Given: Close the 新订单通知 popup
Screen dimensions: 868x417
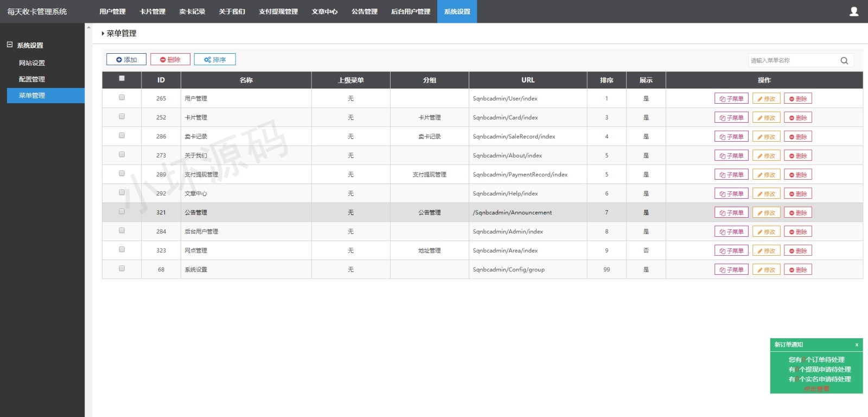Looking at the screenshot, I should pyautogui.click(x=857, y=345).
